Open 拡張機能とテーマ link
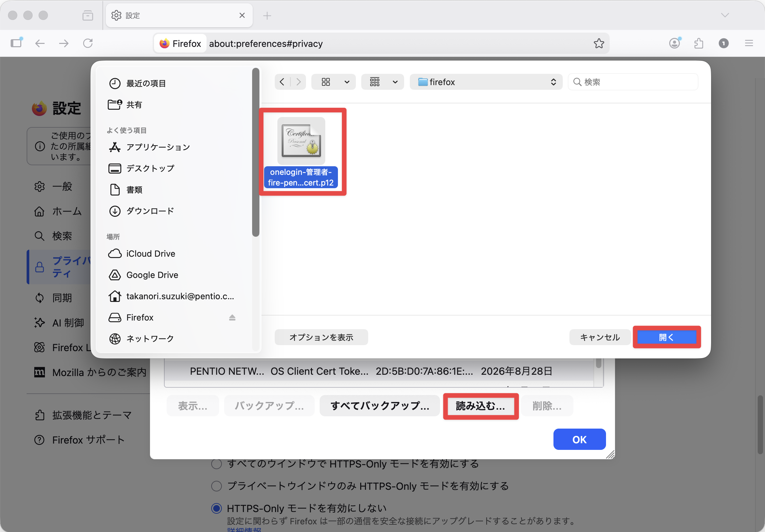The width and height of the screenshot is (765, 532). click(x=83, y=415)
